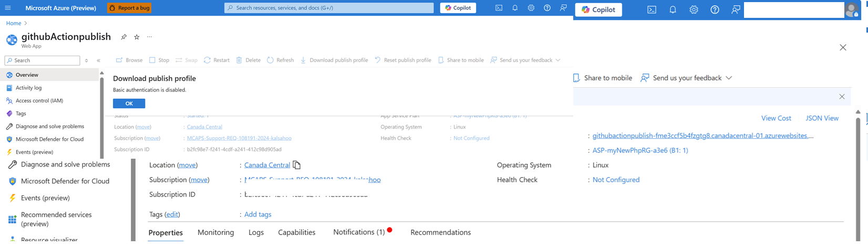The height and width of the screenshot is (247, 868).
Task: Click the Swap command
Action: [x=187, y=60]
